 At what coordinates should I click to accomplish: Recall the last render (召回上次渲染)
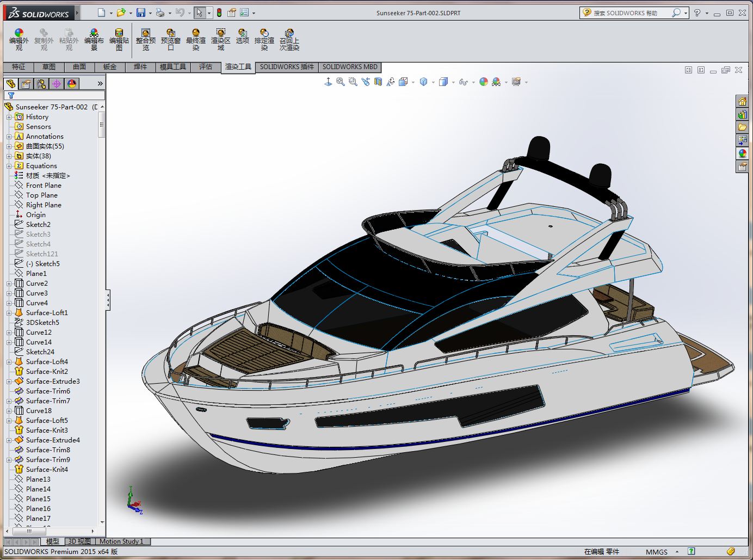coord(289,39)
